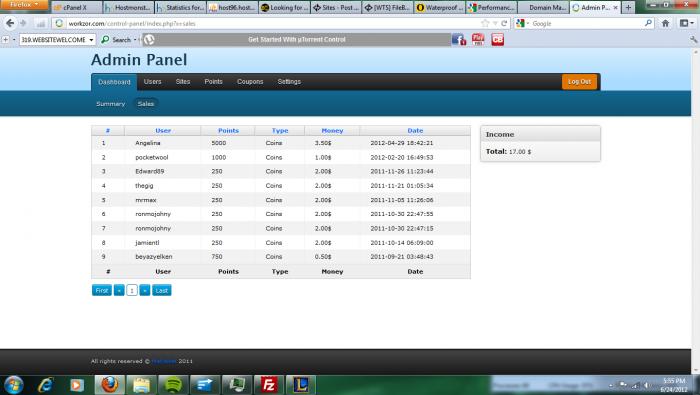This screenshot has width=700, height=395.
Task: Expand the Google search engine dropdown
Action: [x=522, y=23]
